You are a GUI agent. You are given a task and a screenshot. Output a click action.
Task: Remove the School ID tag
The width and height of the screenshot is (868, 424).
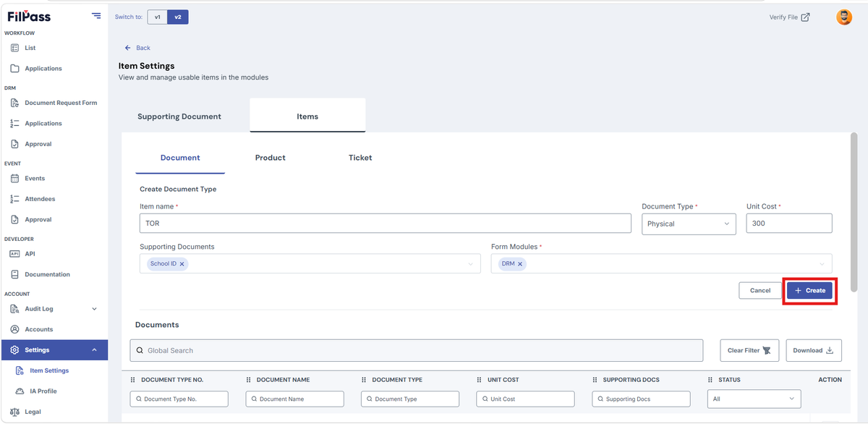click(182, 264)
